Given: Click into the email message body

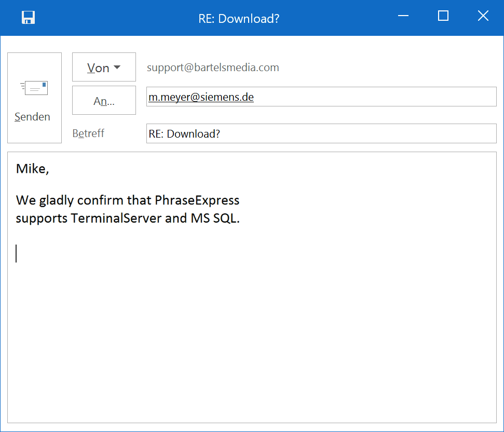Looking at the screenshot, I should pos(252,287).
